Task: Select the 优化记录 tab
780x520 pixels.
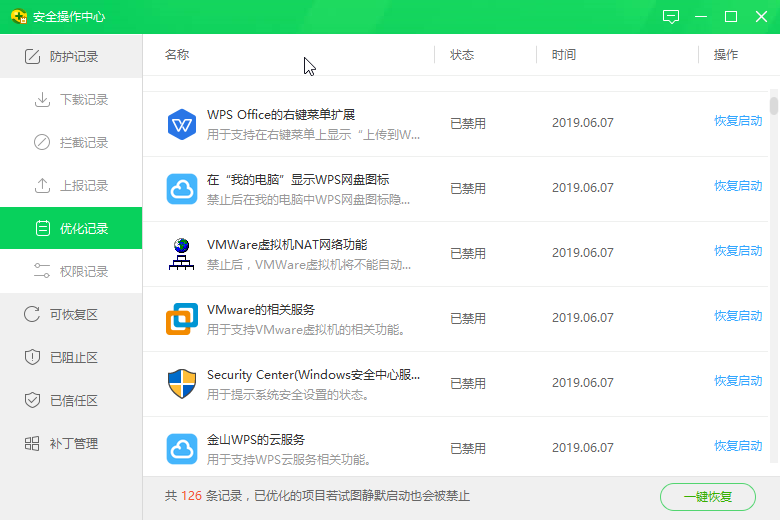Action: click(x=71, y=228)
